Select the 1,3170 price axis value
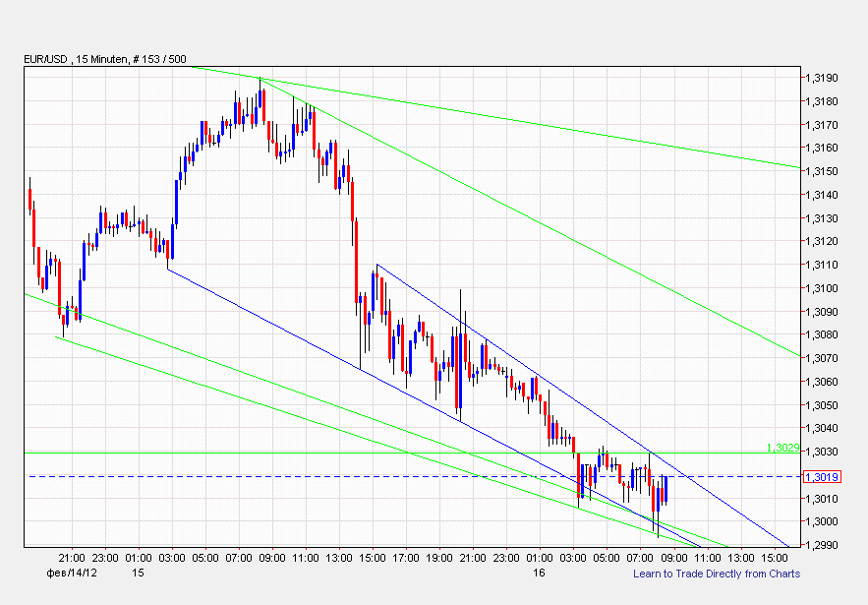868x605 pixels. [x=822, y=125]
